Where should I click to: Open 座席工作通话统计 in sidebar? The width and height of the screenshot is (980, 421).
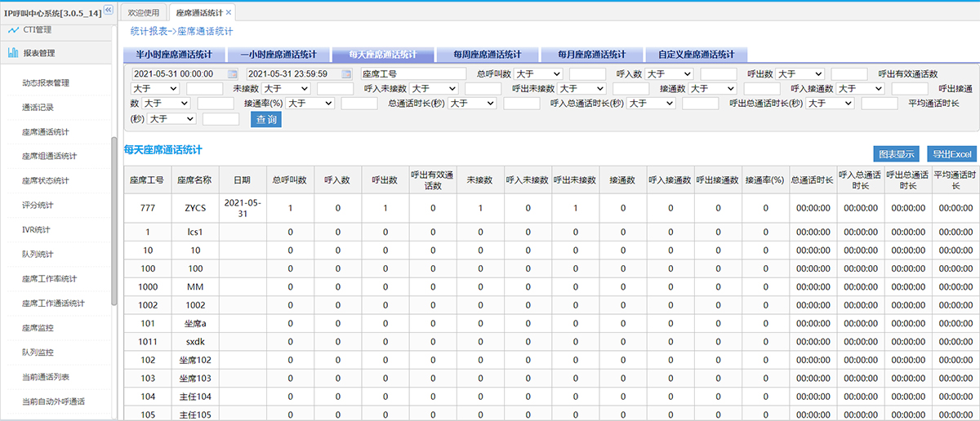tap(53, 303)
